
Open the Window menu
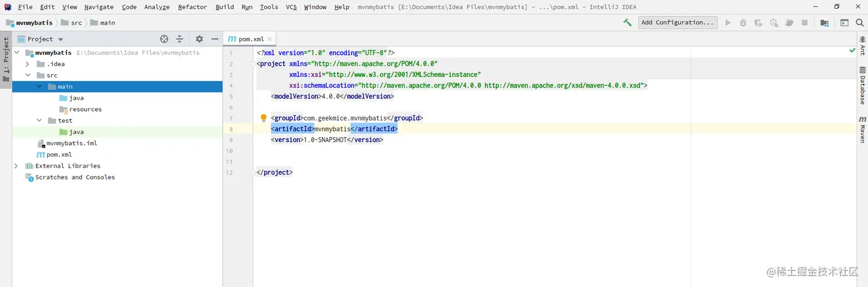(x=315, y=7)
